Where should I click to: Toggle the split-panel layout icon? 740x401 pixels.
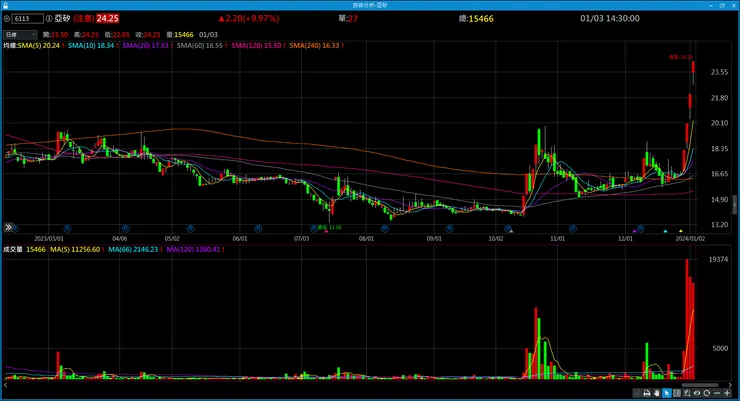tap(677, 393)
